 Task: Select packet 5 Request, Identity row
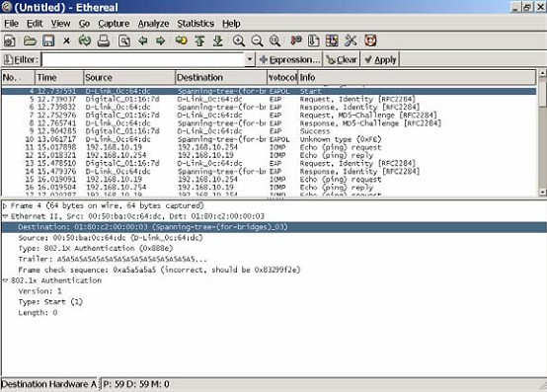coord(269,99)
